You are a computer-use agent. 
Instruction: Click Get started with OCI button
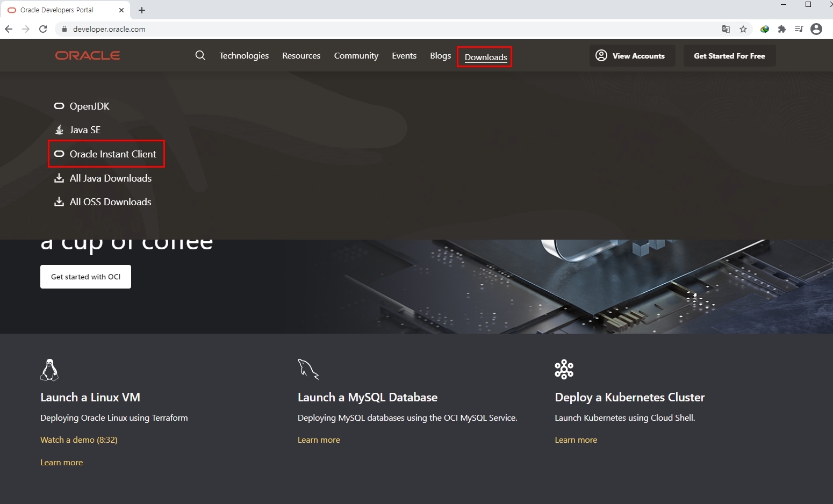(85, 277)
